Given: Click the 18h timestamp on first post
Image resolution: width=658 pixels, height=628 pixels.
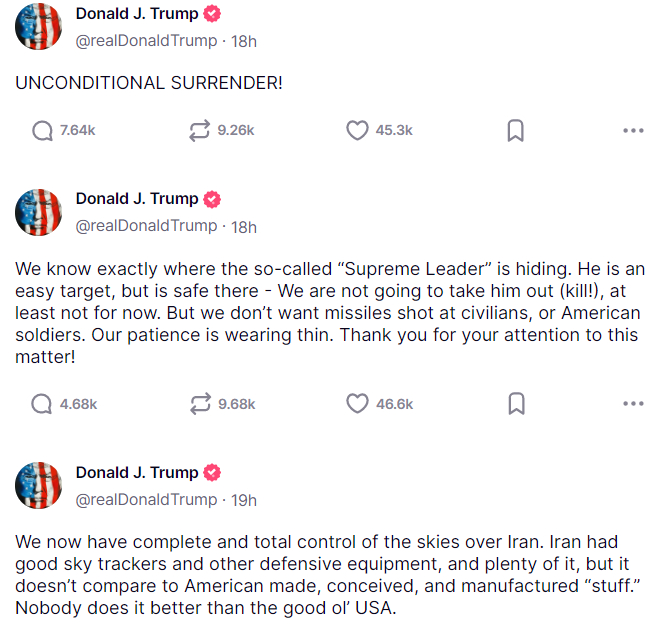Looking at the screenshot, I should [244, 41].
